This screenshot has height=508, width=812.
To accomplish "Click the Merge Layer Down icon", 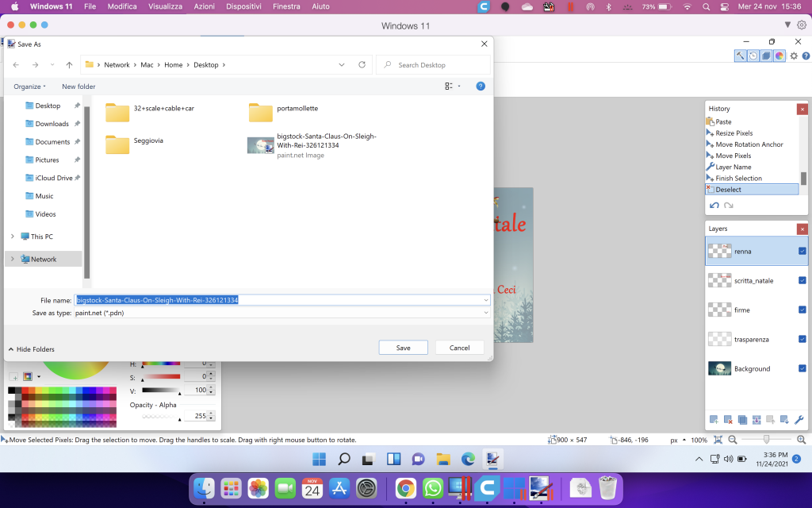I will coord(756,419).
